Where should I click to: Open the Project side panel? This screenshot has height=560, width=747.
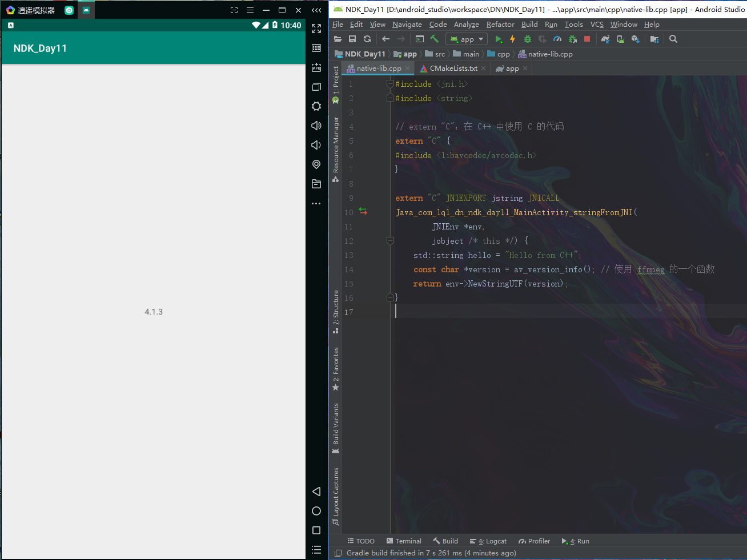tap(336, 84)
